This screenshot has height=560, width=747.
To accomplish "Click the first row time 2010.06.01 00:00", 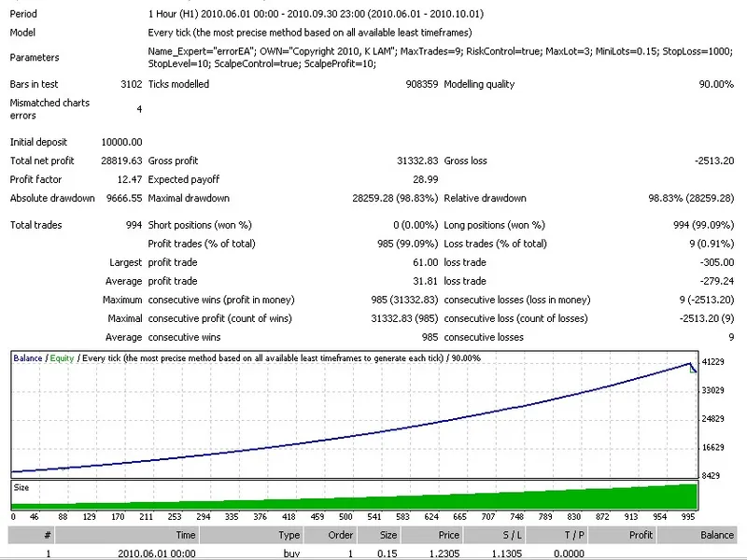I will 157,553.
